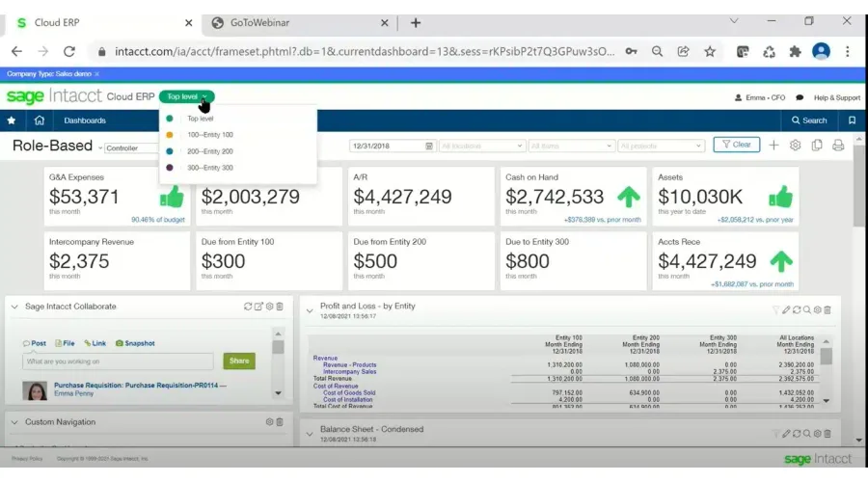Open Search in the navigation bar
Screen dimensions: 868x482
point(809,120)
